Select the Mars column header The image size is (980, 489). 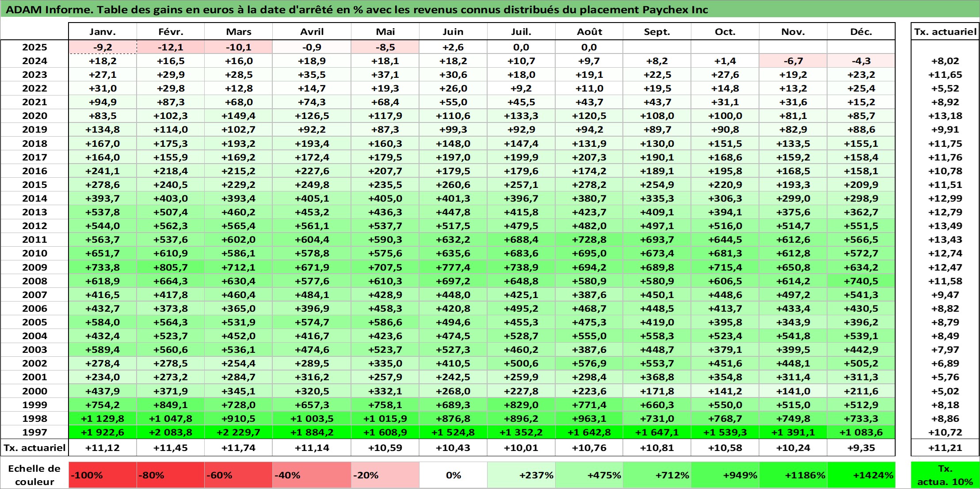point(239,31)
